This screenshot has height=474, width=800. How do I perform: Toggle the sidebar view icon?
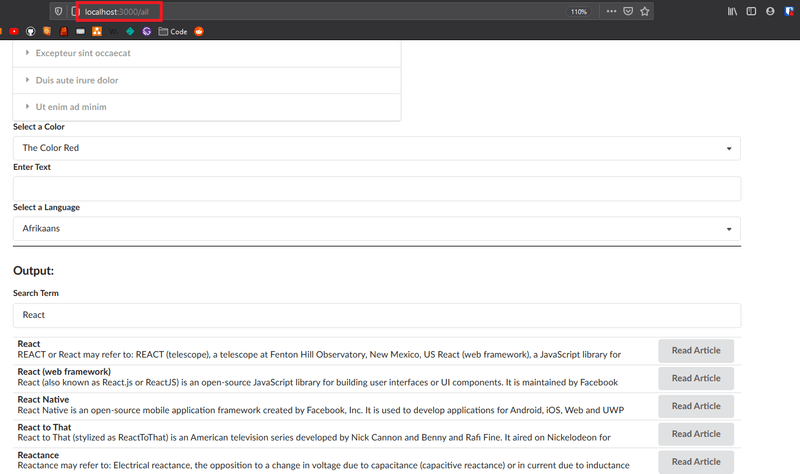click(751, 11)
